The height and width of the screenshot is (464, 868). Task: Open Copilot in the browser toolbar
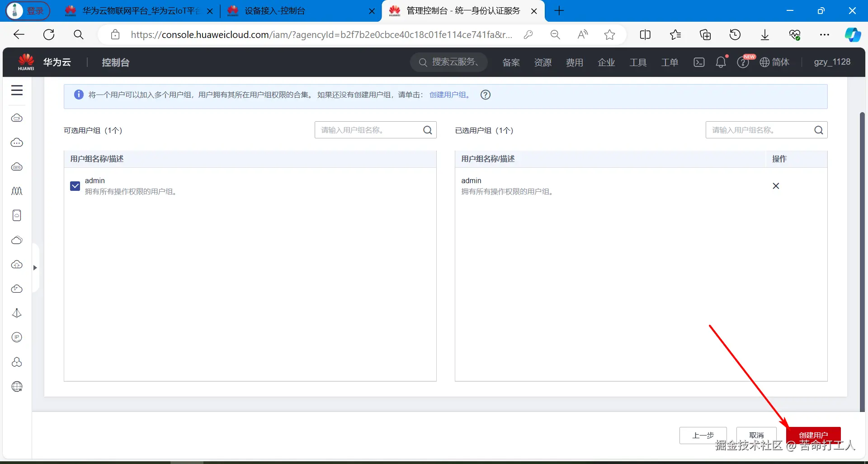(x=853, y=34)
